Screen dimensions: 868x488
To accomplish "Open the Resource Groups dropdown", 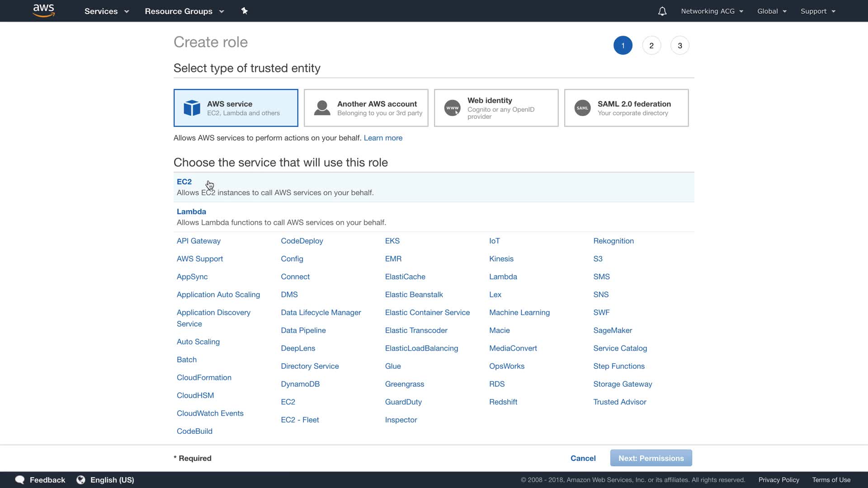I will pyautogui.click(x=184, y=11).
